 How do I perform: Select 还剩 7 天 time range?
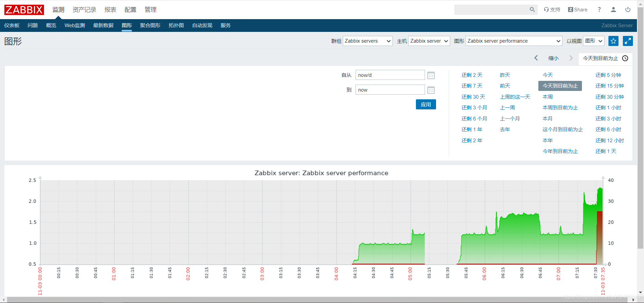[472, 86]
